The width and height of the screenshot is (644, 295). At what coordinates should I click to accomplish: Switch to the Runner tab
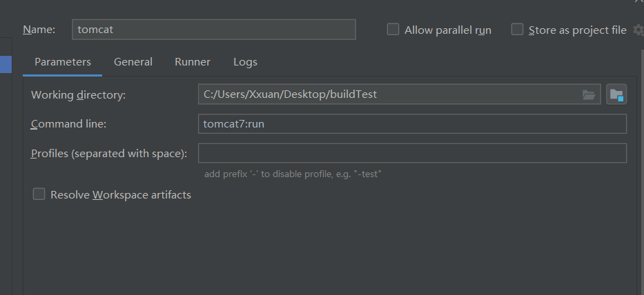(193, 62)
